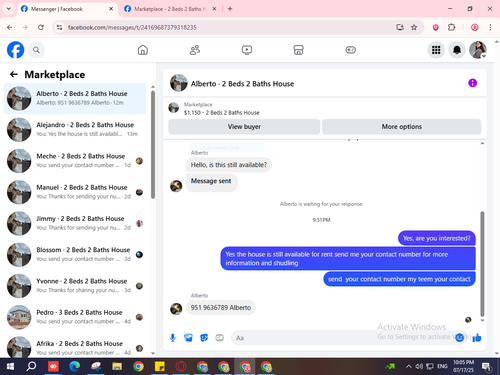Open Chrome three-dot menu

490,27
